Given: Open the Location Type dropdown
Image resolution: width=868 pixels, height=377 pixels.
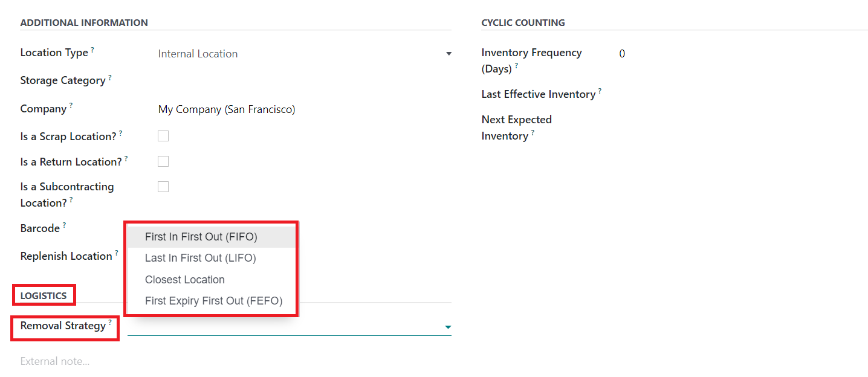Looking at the screenshot, I should pos(449,54).
